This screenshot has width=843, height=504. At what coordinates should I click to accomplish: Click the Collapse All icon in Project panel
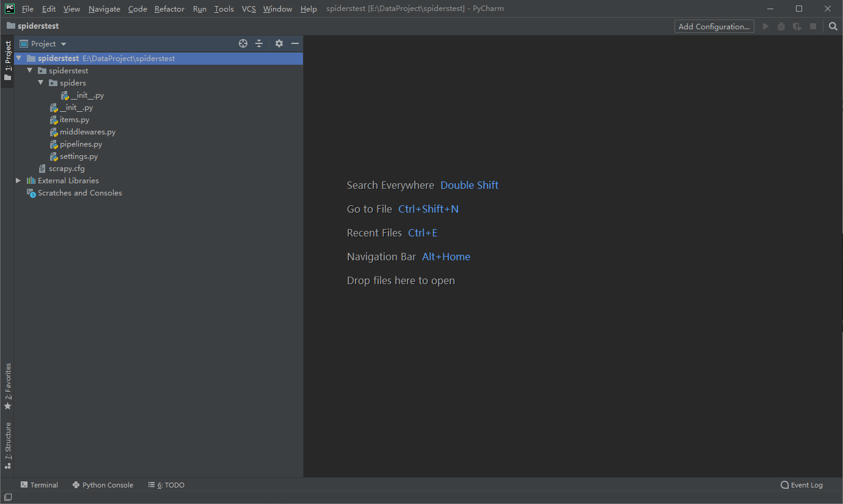(259, 43)
